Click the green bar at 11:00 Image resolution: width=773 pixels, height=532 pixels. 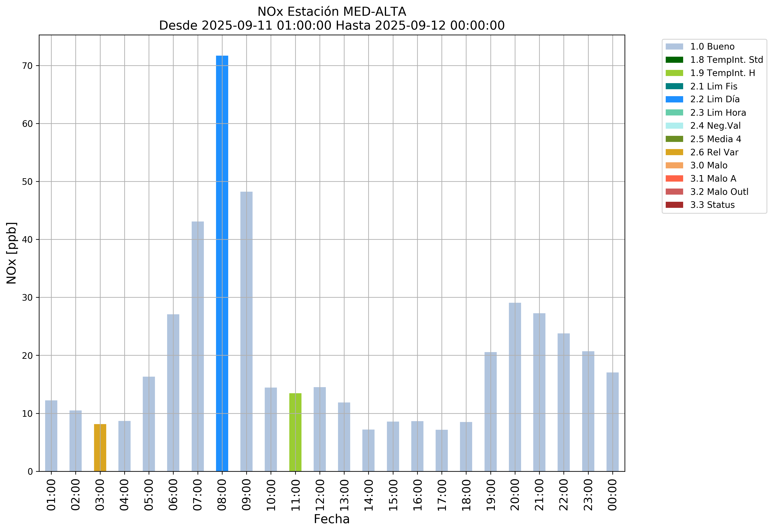click(295, 432)
